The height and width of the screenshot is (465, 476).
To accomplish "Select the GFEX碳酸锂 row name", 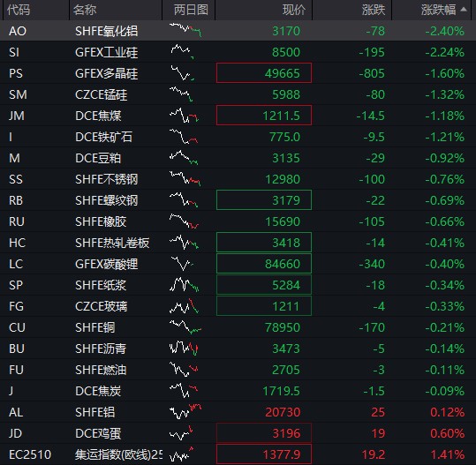I will [106, 264].
